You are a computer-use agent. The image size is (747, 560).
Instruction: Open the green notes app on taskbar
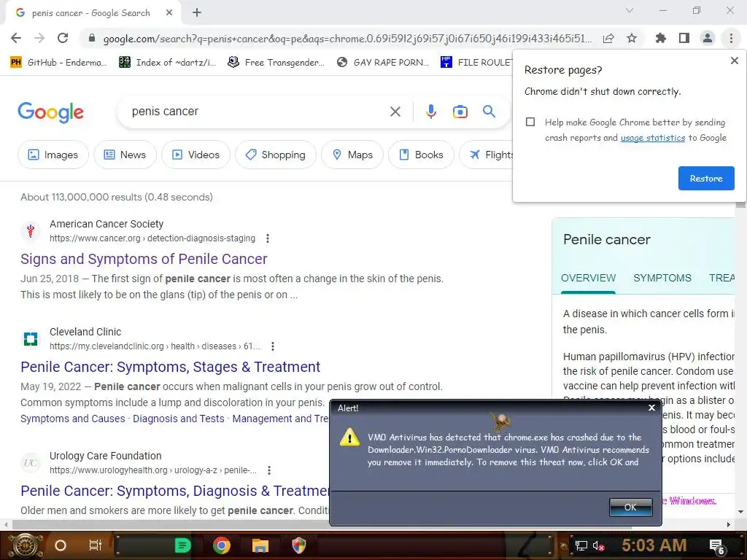tap(182, 545)
